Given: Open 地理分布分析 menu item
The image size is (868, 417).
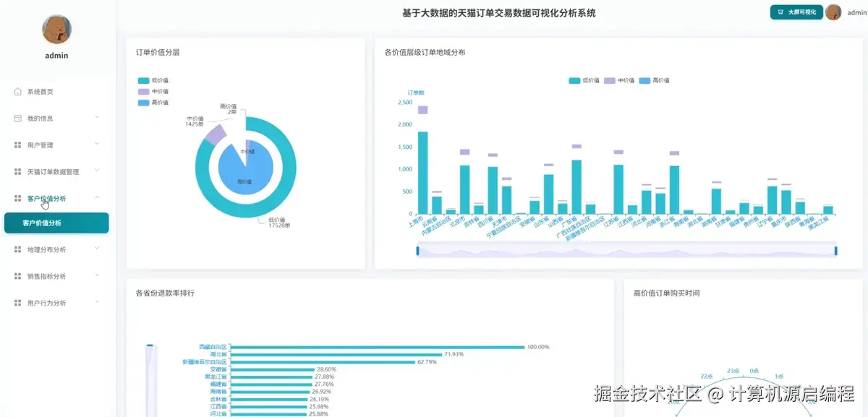Looking at the screenshot, I should coord(57,249).
